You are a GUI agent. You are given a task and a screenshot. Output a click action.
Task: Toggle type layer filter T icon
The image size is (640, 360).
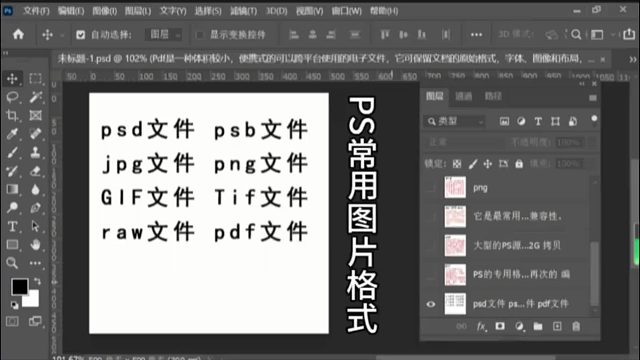pyautogui.click(x=538, y=121)
